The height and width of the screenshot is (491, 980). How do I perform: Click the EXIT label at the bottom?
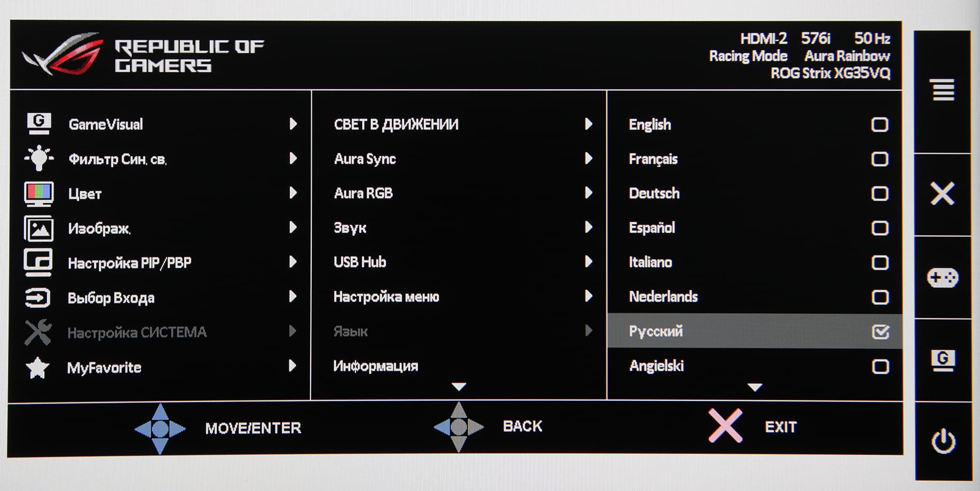[x=780, y=427]
